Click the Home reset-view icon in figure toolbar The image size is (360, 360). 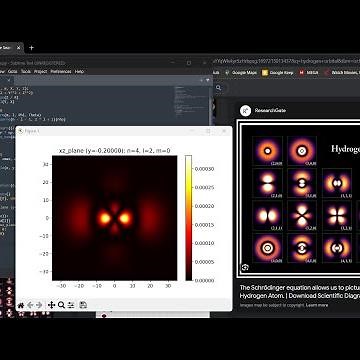coord(21,305)
